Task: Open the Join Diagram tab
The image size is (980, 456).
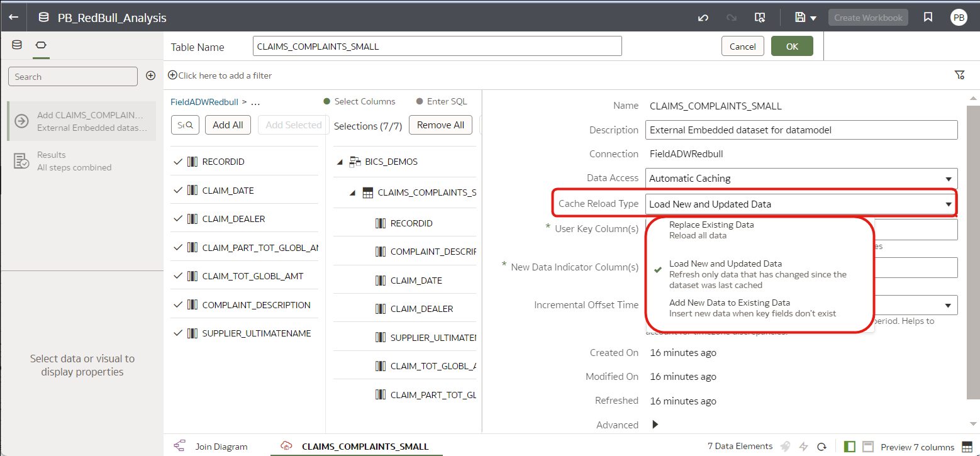Action: [211, 447]
